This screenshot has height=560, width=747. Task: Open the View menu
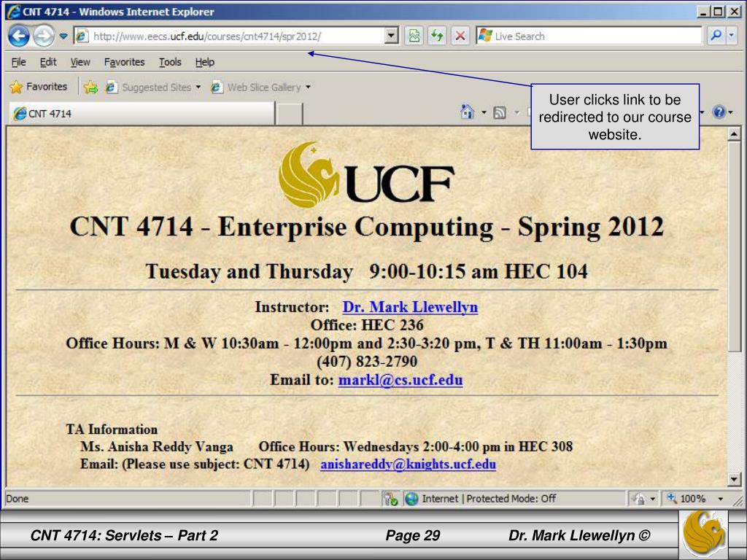[80, 62]
